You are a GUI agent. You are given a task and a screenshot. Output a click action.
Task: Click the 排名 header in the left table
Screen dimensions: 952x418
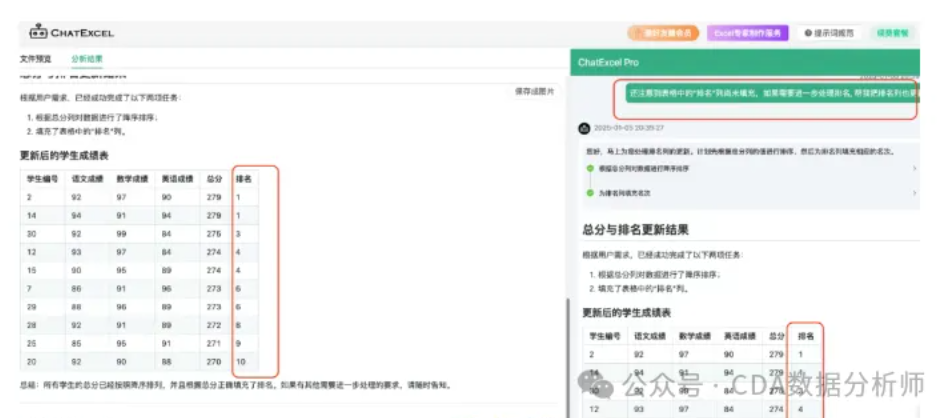244,179
